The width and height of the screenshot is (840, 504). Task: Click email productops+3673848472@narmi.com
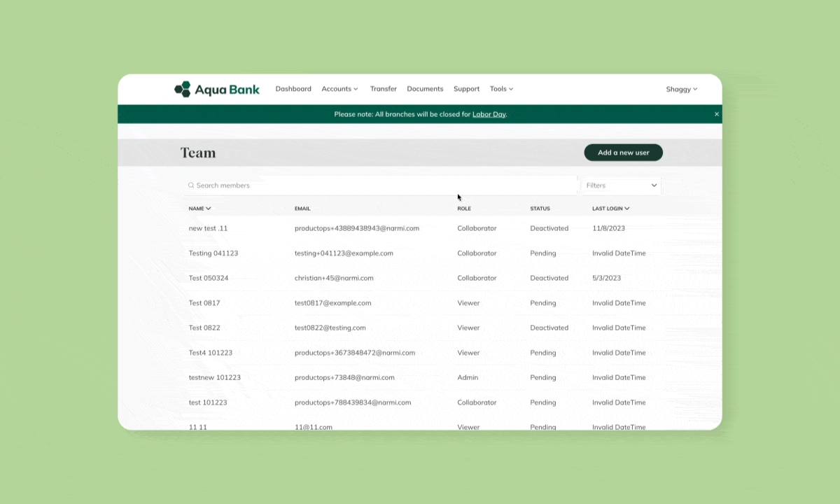pos(355,353)
